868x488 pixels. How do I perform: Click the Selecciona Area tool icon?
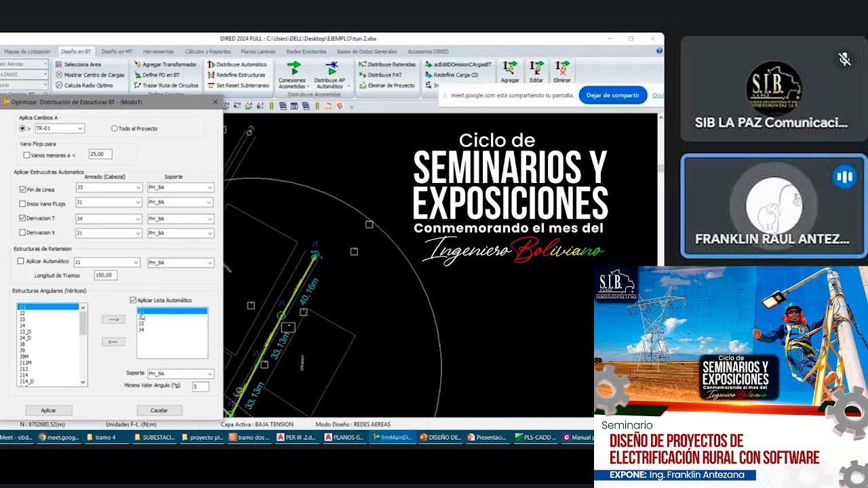point(59,64)
